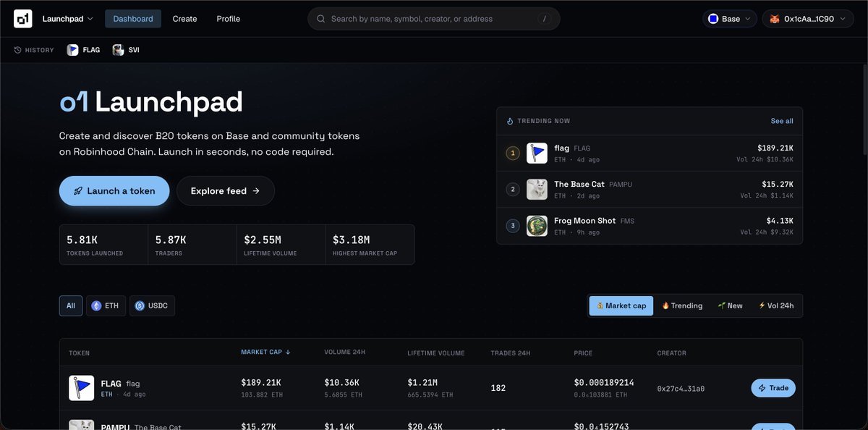Click the Ethereum icon in ETH filter
The image size is (868, 430).
tap(96, 305)
